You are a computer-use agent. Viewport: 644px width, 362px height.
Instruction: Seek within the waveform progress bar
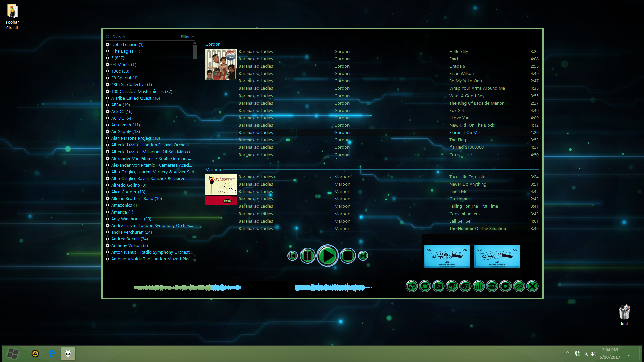[240, 287]
